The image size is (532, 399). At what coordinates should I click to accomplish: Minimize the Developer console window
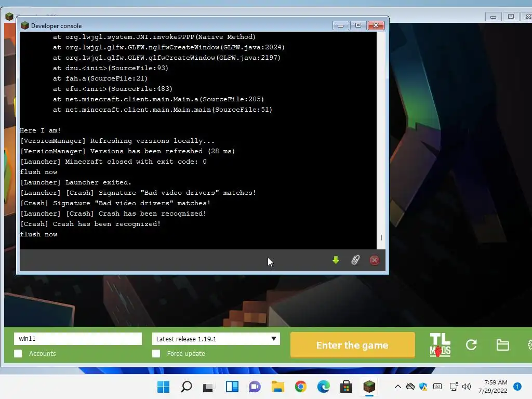pyautogui.click(x=341, y=25)
